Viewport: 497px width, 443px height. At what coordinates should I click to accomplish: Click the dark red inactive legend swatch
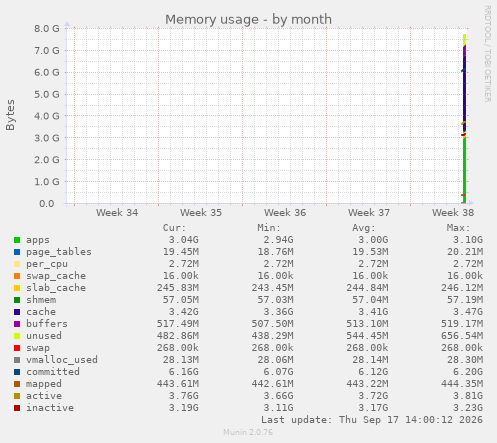[17, 408]
